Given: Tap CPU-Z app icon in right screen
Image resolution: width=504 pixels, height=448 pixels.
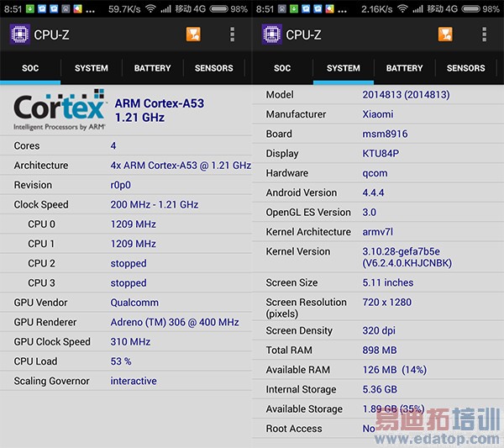Looking at the screenshot, I should [271, 34].
